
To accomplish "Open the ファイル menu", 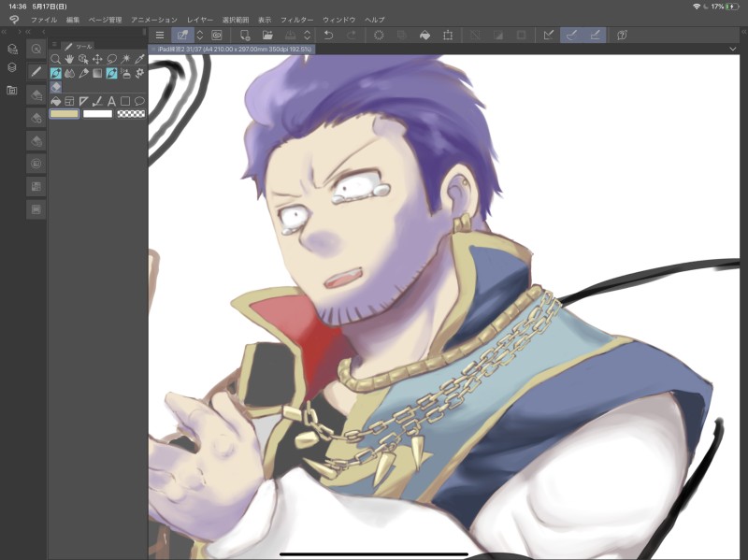I will click(44, 20).
